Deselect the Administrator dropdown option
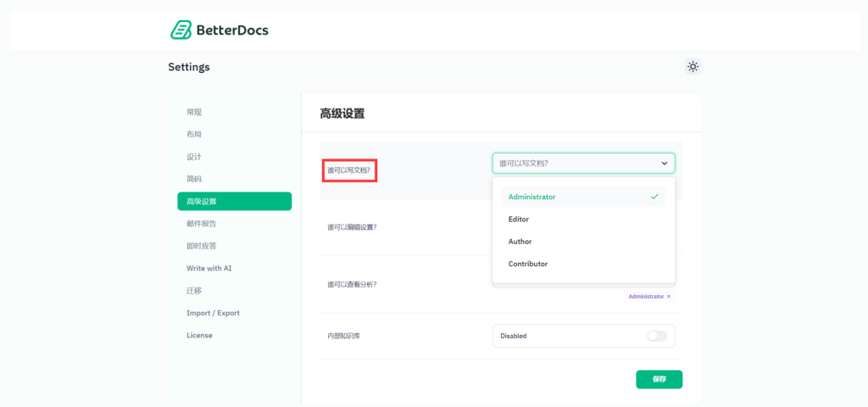This screenshot has width=868, height=407. pyautogui.click(x=583, y=197)
